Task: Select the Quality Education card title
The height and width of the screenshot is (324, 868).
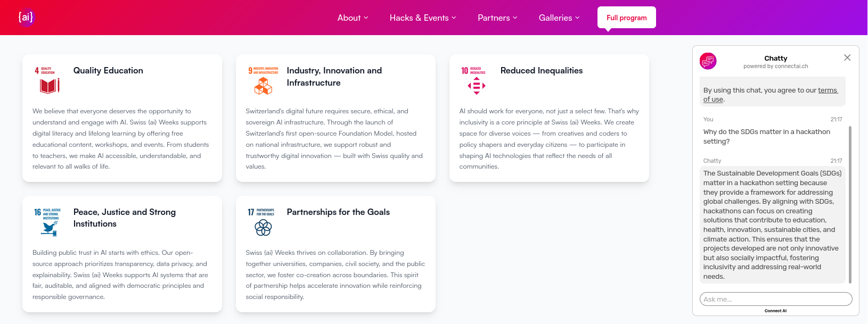Action: pyautogui.click(x=108, y=70)
